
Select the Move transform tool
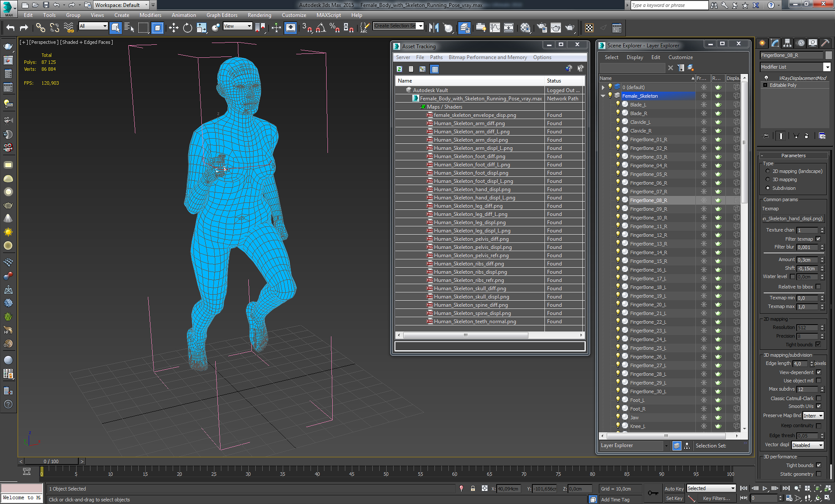point(174,28)
